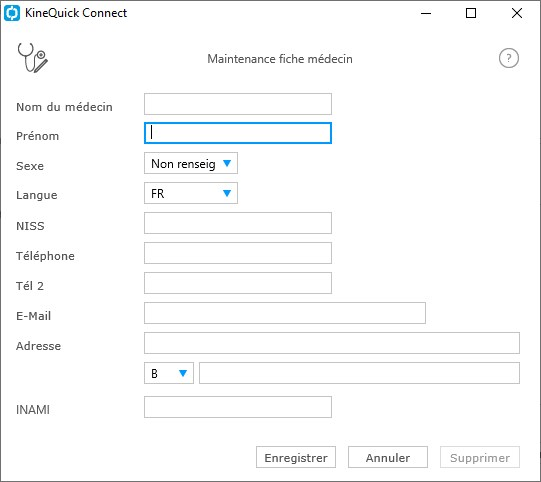Click the help question mark icon
This screenshot has height=482, width=541.
(509, 58)
